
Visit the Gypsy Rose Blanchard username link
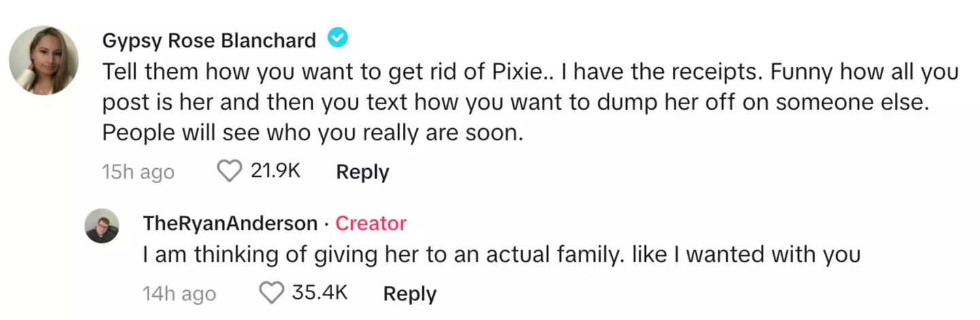(x=209, y=41)
